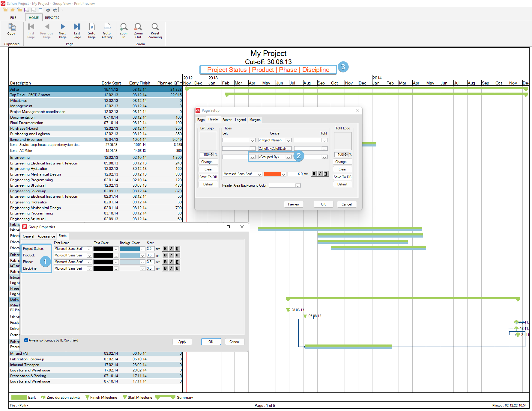
Task: Open Header Area Background Color dropdown
Action: coord(298,185)
